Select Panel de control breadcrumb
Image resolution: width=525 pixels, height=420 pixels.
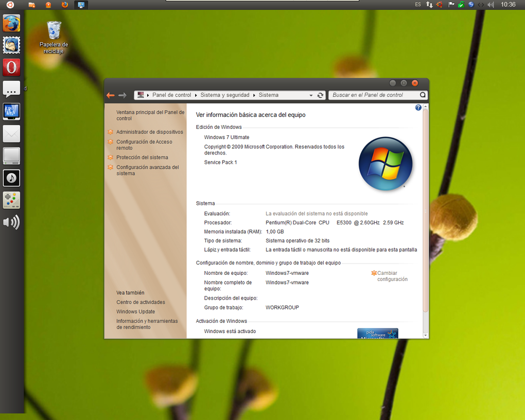click(172, 95)
